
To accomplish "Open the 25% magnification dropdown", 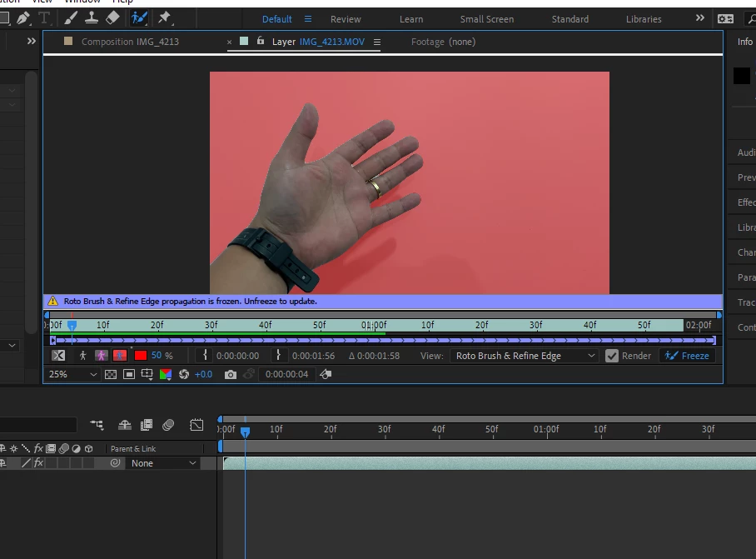I will pyautogui.click(x=72, y=374).
